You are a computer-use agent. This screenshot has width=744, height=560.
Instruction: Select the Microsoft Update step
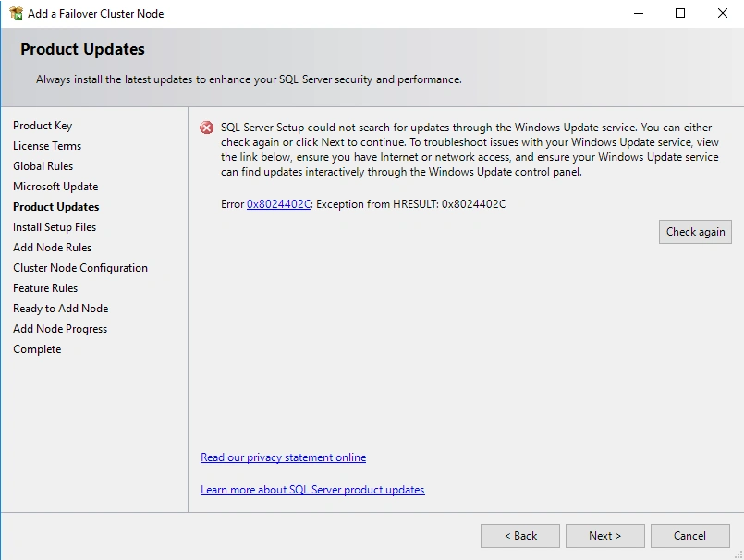pos(55,187)
